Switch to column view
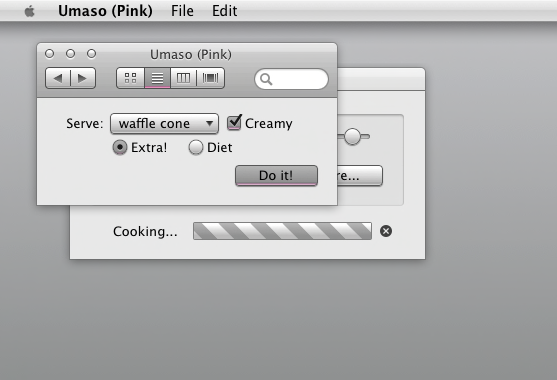 point(183,78)
